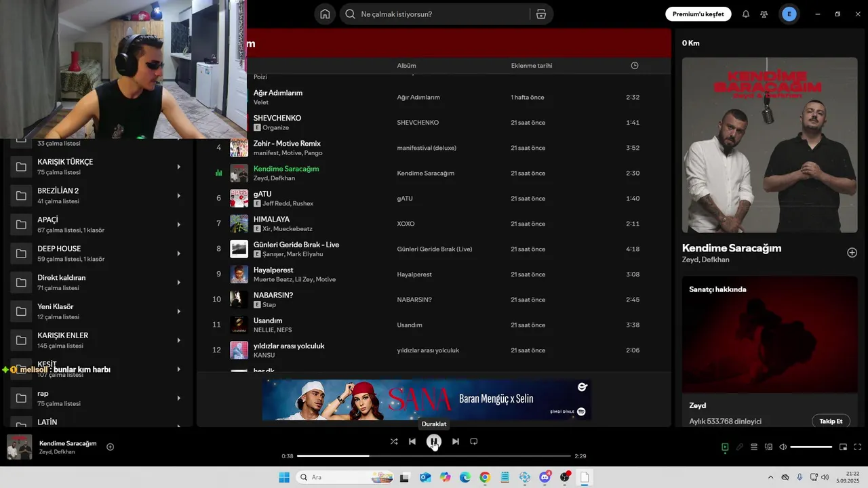Click the duration clock column header
The width and height of the screenshot is (868, 488).
(635, 66)
